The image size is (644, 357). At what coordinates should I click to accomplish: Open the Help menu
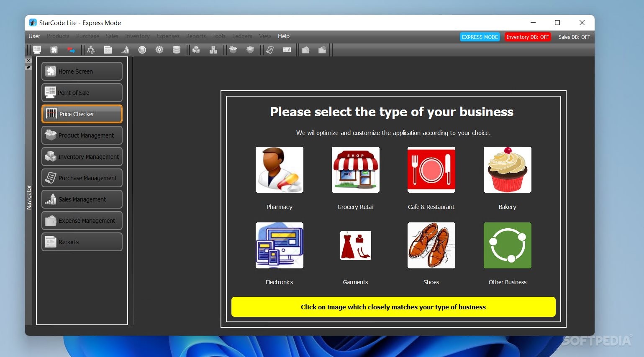click(x=284, y=36)
